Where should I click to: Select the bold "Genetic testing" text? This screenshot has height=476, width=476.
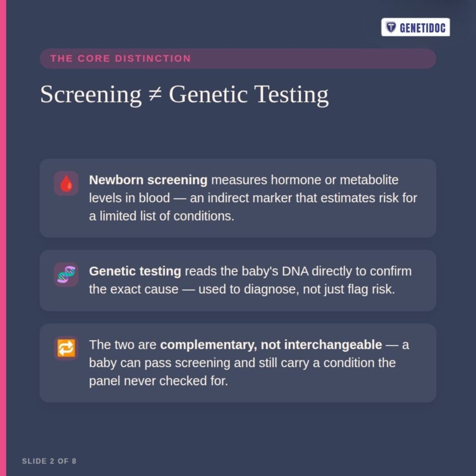pyautogui.click(x=135, y=271)
